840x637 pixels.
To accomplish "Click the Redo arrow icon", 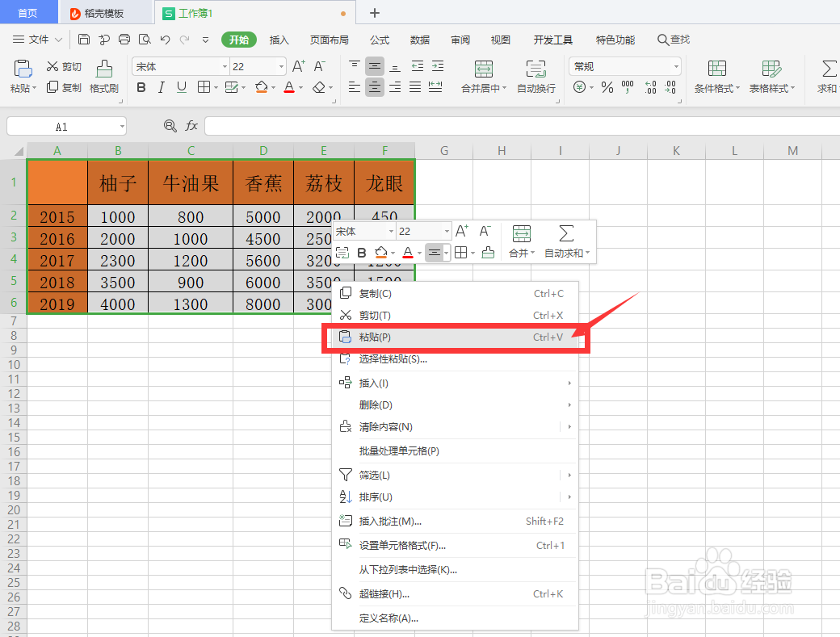I will click(x=185, y=39).
